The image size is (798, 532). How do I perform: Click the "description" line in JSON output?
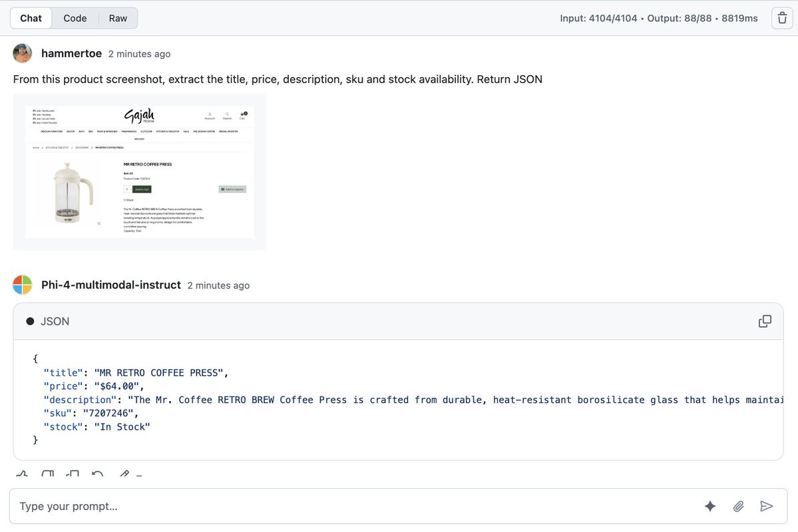tap(413, 400)
